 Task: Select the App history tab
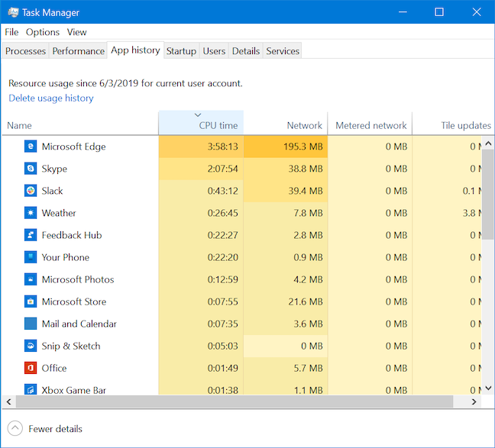pos(135,50)
